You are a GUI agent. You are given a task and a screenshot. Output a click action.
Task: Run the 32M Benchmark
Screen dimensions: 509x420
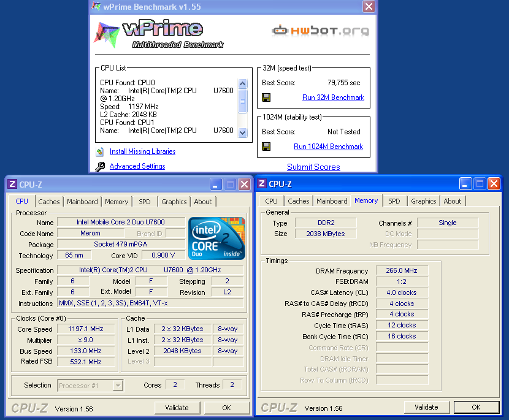[333, 97]
